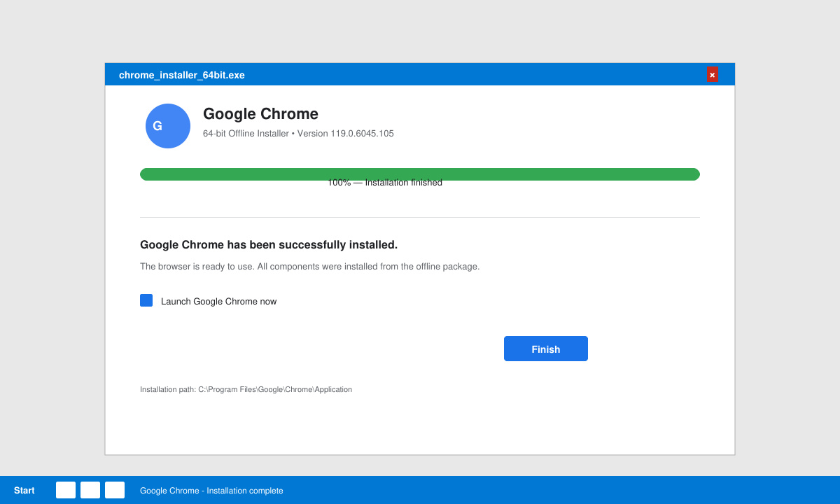Close the chrome_installer_64bit.exe window
The height and width of the screenshot is (504, 840).
coord(712,75)
